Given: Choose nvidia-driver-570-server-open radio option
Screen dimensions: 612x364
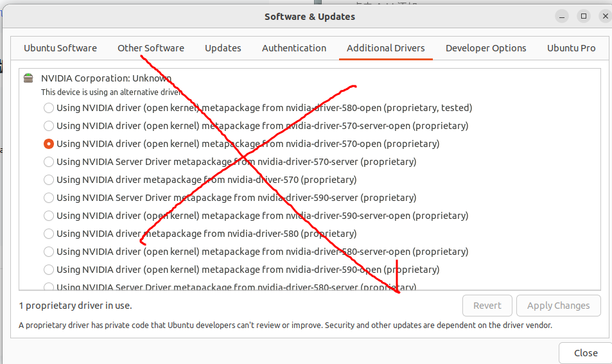Looking at the screenshot, I should (48, 126).
